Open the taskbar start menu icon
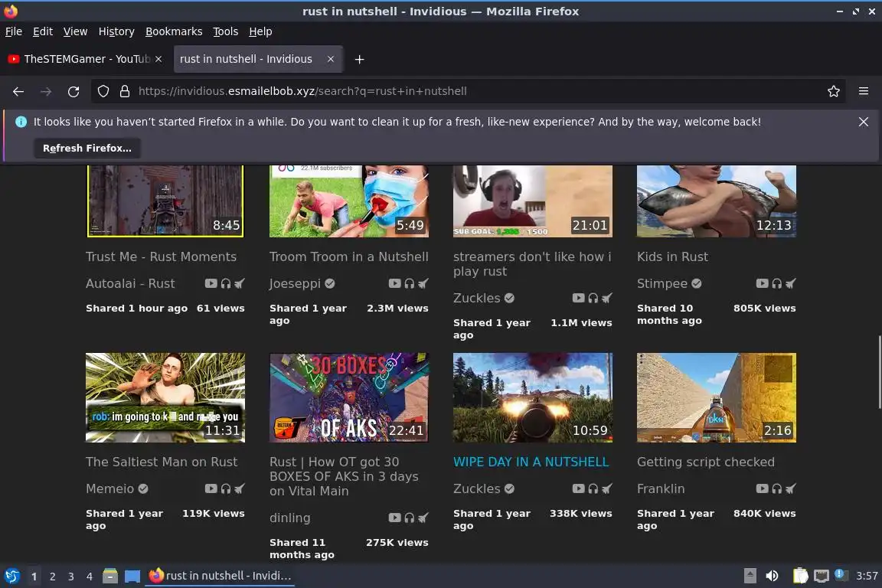 [x=11, y=576]
